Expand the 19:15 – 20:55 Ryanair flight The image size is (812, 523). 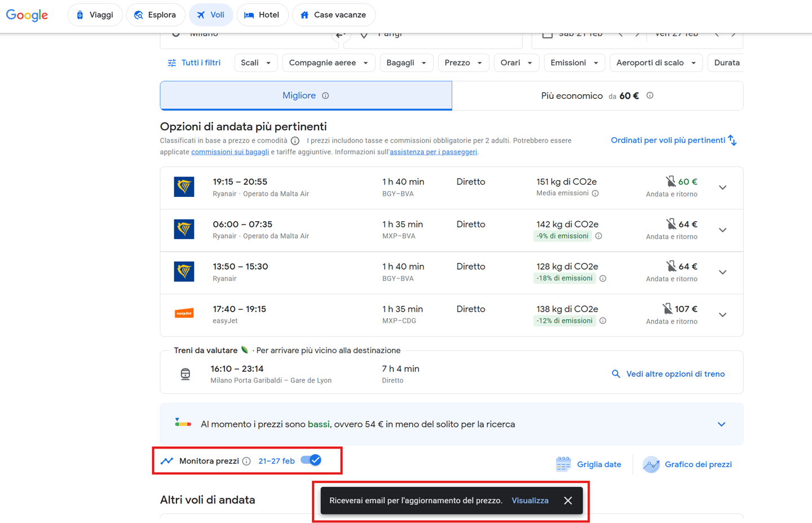click(x=722, y=187)
